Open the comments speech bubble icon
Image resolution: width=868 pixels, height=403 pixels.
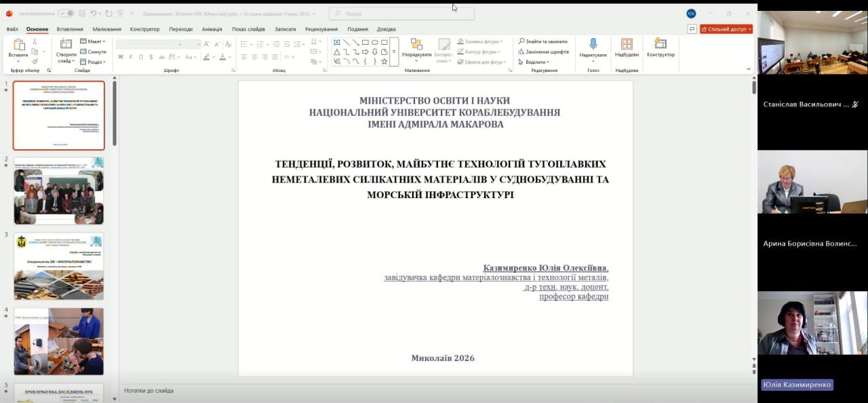(692, 29)
